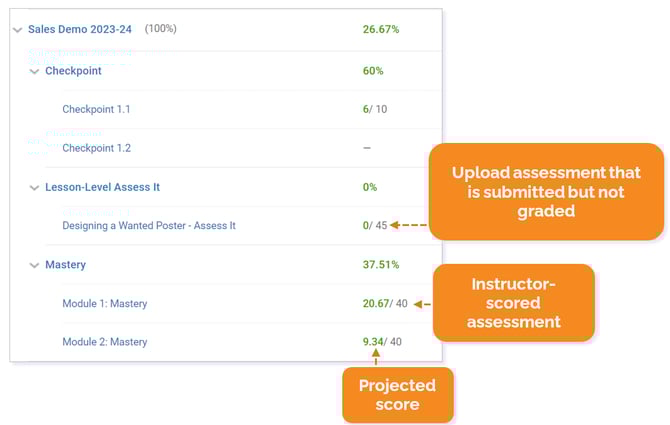670x425 pixels.
Task: Open Module 1: Mastery item
Action: click(x=104, y=304)
